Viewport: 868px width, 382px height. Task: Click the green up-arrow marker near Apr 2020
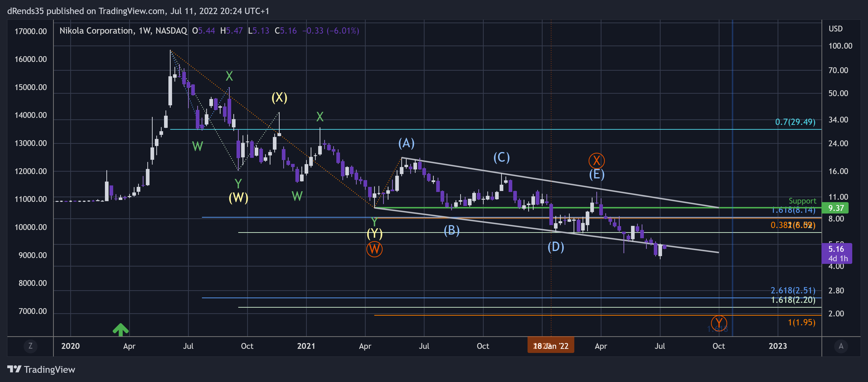[120, 329]
